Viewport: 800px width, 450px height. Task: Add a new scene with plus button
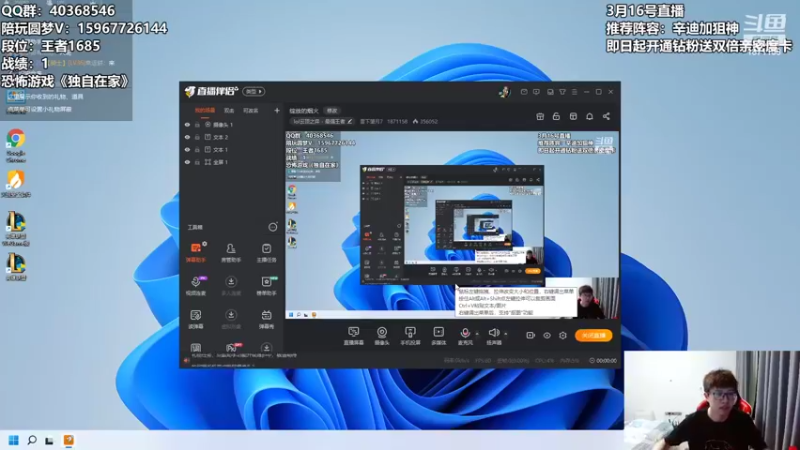click(x=277, y=110)
